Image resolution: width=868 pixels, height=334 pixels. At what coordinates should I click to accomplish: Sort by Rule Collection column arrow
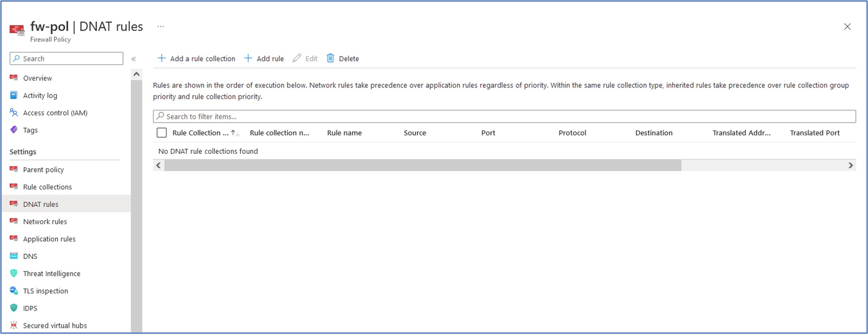[x=235, y=133]
